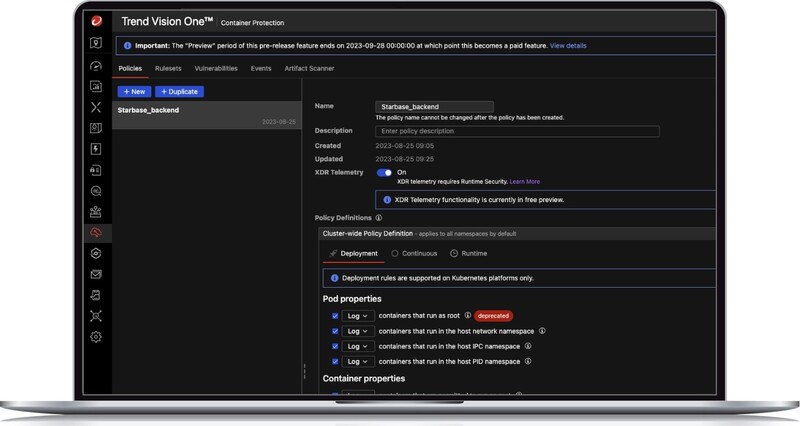Image resolution: width=800 pixels, height=426 pixels.
Task: Open the gear settings icon at sidebar bottom
Action: [97, 337]
